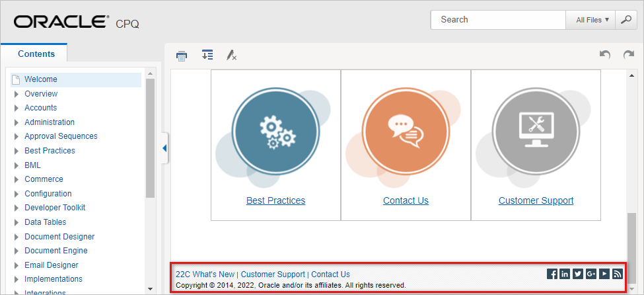
Task: Click the blue gears Best Practices image
Action: point(275,131)
